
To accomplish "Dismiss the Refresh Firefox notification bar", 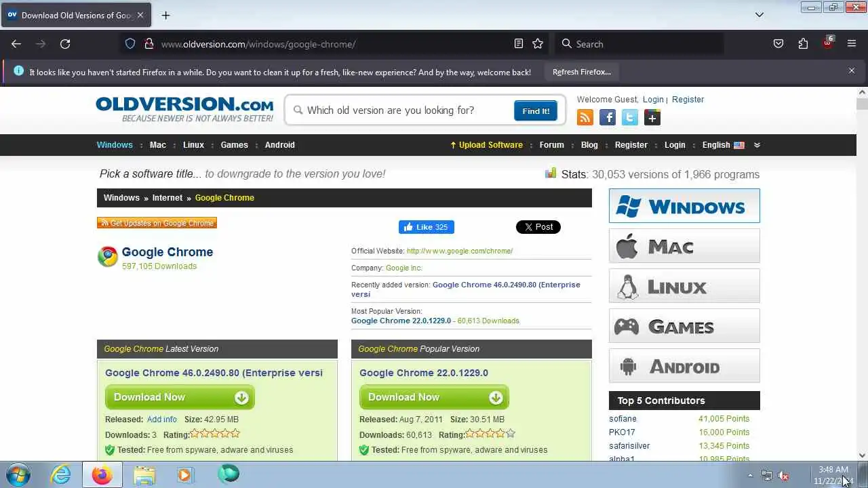I will (852, 70).
